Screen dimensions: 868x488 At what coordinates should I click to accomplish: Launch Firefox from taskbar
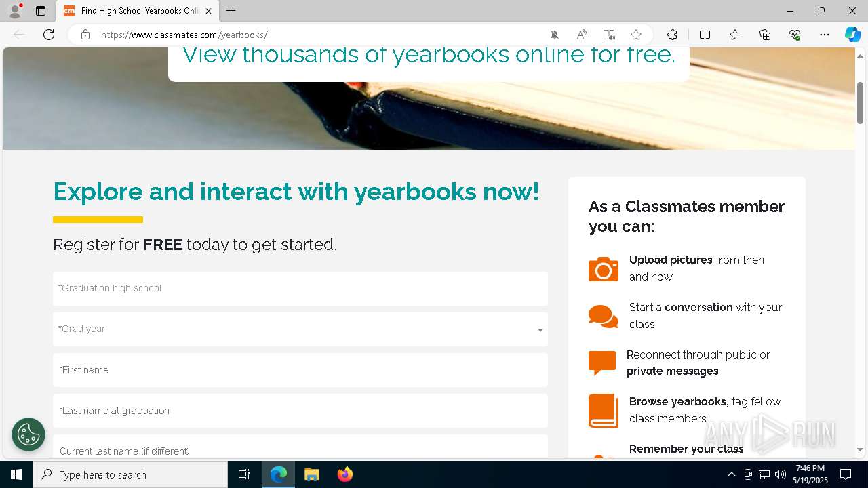coord(344,474)
